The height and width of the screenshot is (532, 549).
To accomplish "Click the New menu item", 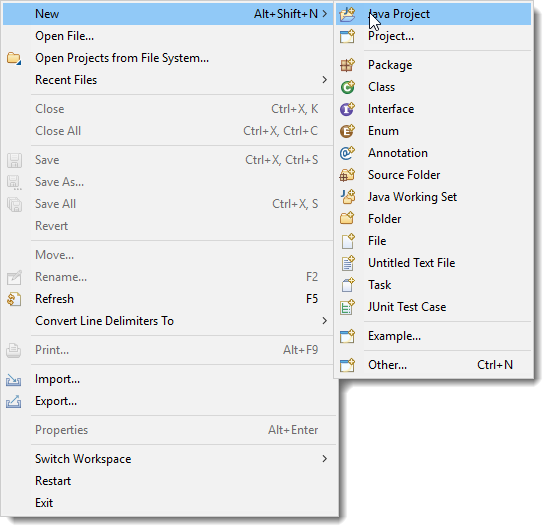I will tap(168, 14).
